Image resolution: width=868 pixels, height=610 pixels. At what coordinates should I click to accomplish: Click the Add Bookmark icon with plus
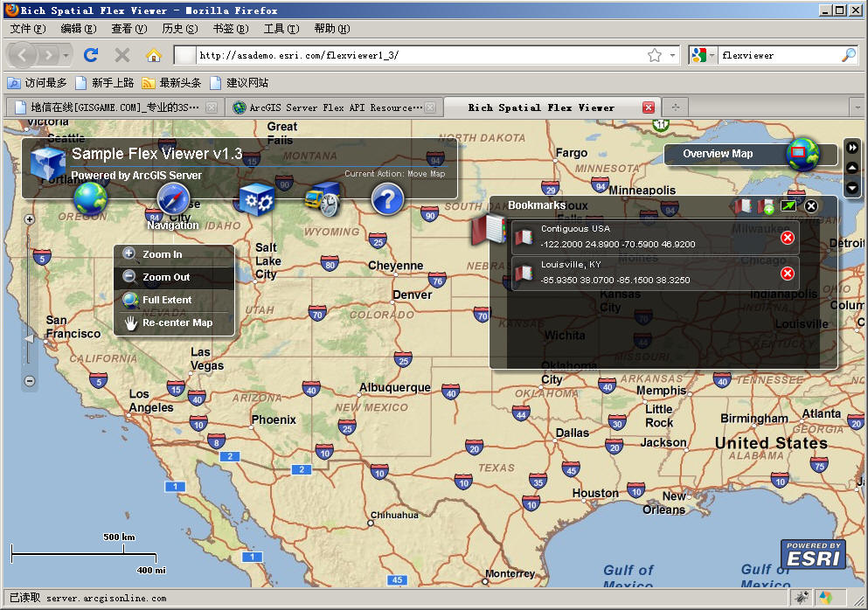point(766,206)
